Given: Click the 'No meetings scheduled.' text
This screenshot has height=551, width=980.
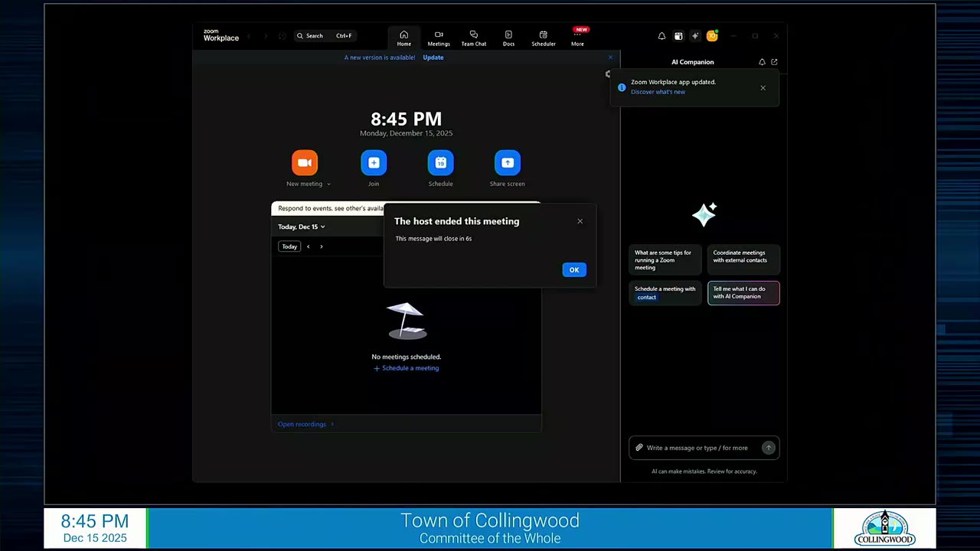Looking at the screenshot, I should [407, 357].
